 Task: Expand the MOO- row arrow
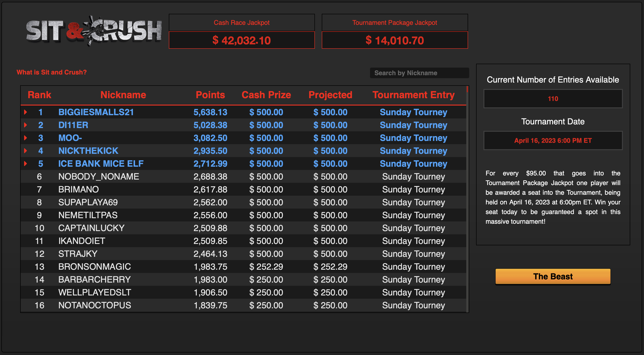[x=25, y=138]
